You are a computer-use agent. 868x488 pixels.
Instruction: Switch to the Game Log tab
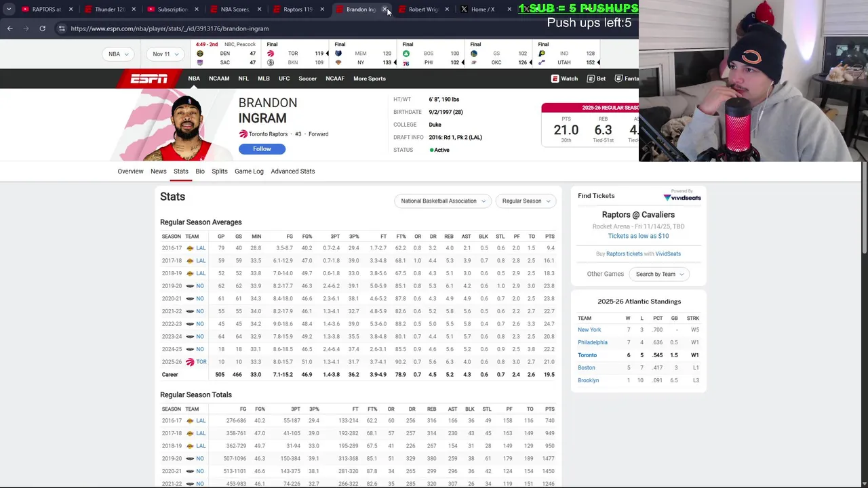click(x=249, y=171)
